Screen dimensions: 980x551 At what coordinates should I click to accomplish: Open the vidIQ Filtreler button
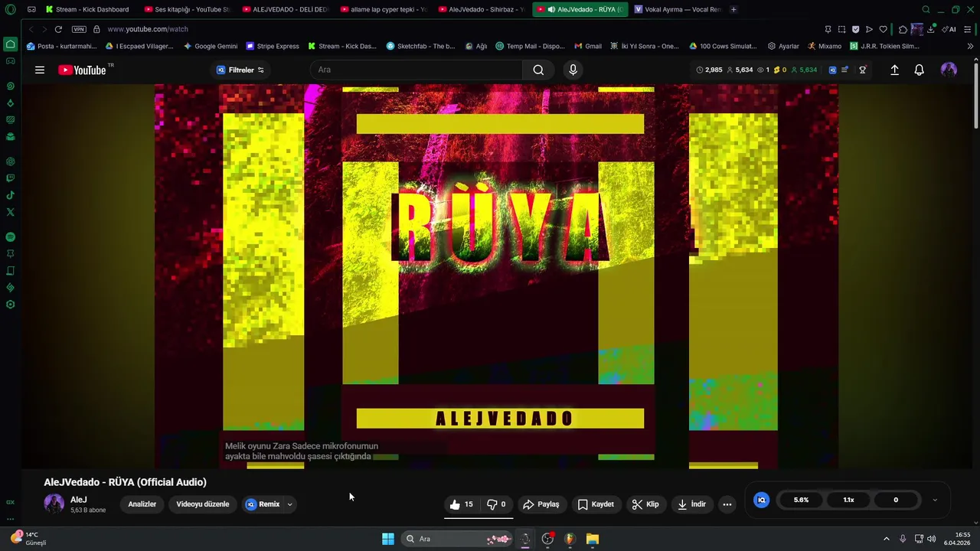240,70
